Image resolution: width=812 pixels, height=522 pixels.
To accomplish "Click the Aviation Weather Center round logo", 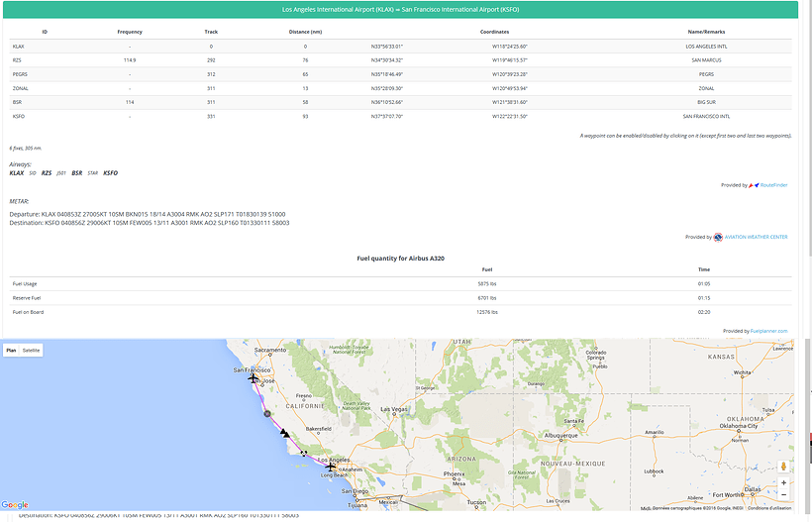I will point(717,237).
